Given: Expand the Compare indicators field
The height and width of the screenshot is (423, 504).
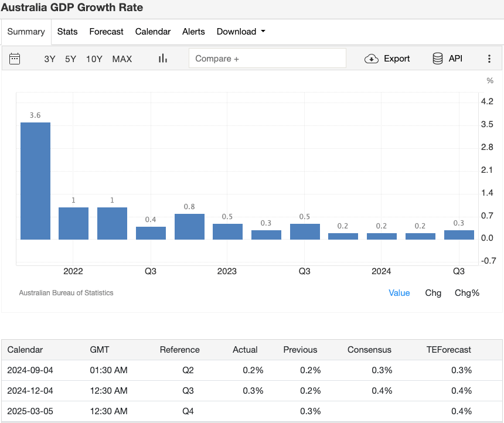Looking at the screenshot, I should 267,59.
